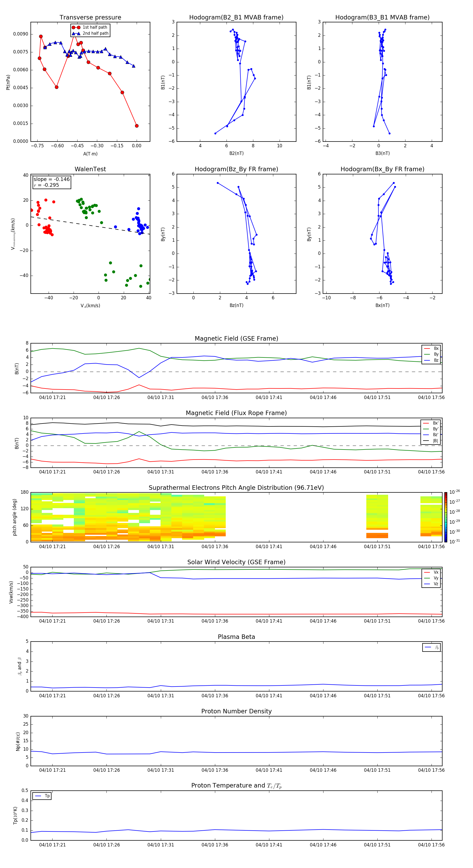This screenshot has height=868, width=473.
Task: Click the 10^-31 label on the colorbar
Action: (455, 542)
